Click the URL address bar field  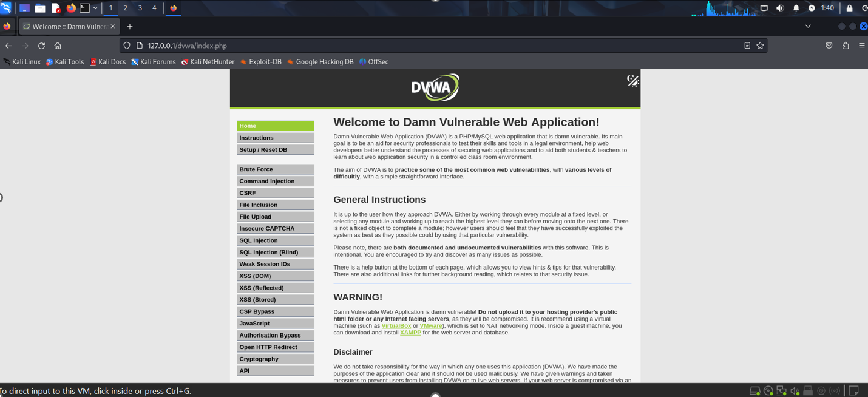pos(425,46)
